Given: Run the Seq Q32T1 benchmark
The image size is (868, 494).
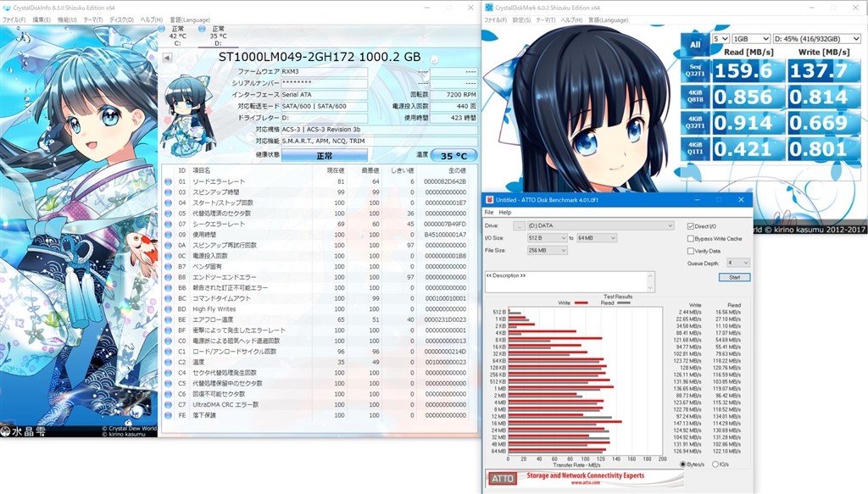Looking at the screenshot, I should click(695, 70).
